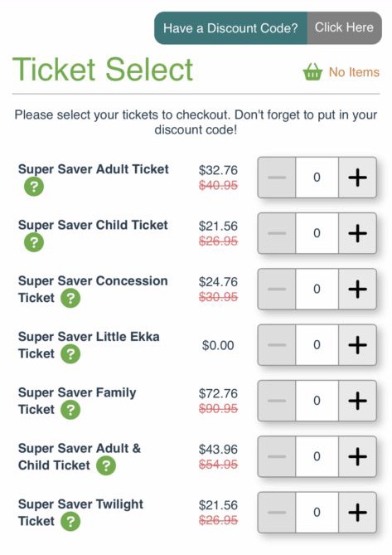The image size is (392, 555).
Task: Click Here to enter discount code
Action: pyautogui.click(x=344, y=27)
